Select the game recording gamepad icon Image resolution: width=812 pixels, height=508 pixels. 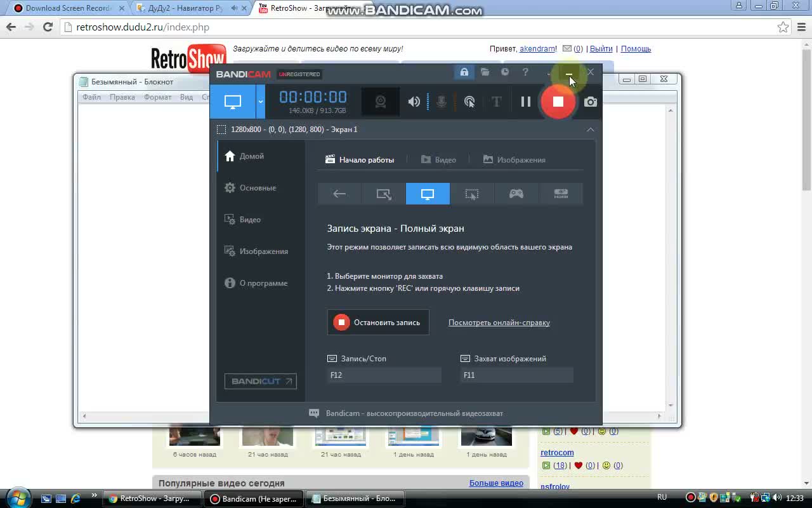tap(516, 194)
